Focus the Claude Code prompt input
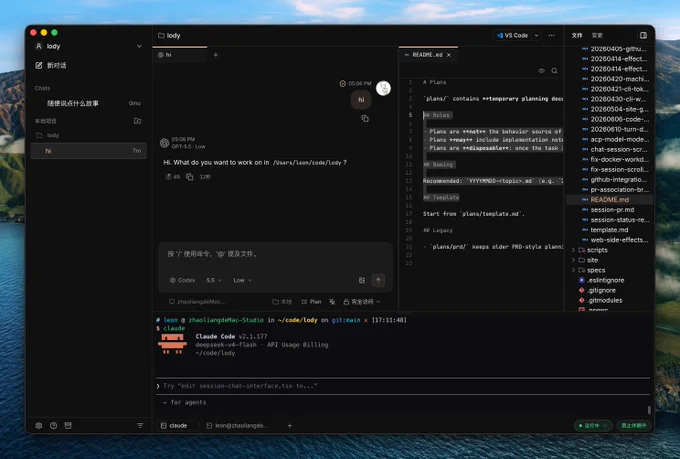Screen dimensions: 680x459 tap(402, 386)
